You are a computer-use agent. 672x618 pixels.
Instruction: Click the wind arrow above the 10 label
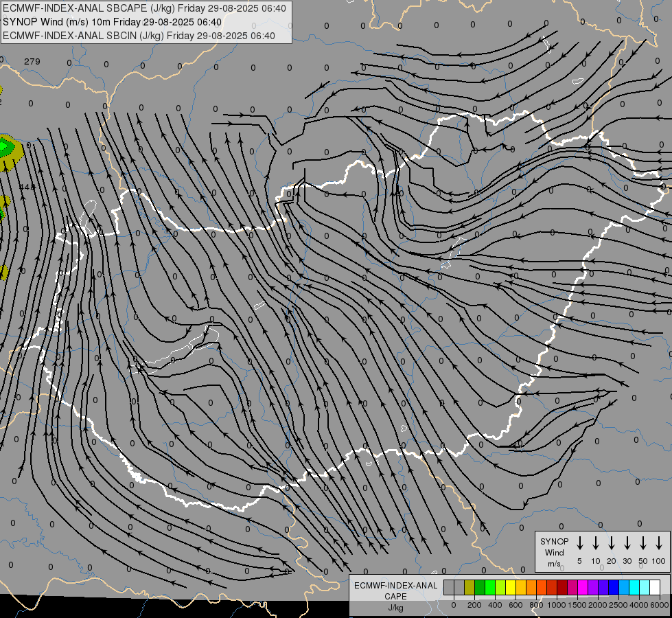(595, 543)
